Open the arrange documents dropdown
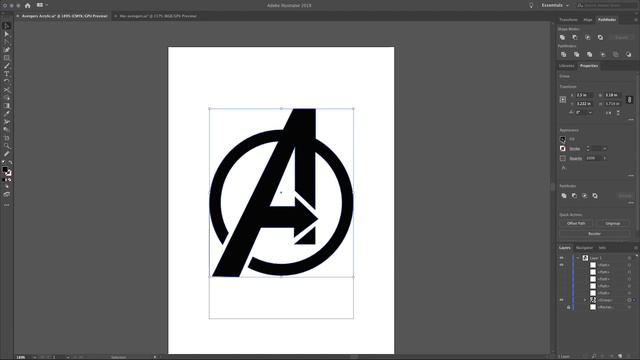 (x=42, y=5)
